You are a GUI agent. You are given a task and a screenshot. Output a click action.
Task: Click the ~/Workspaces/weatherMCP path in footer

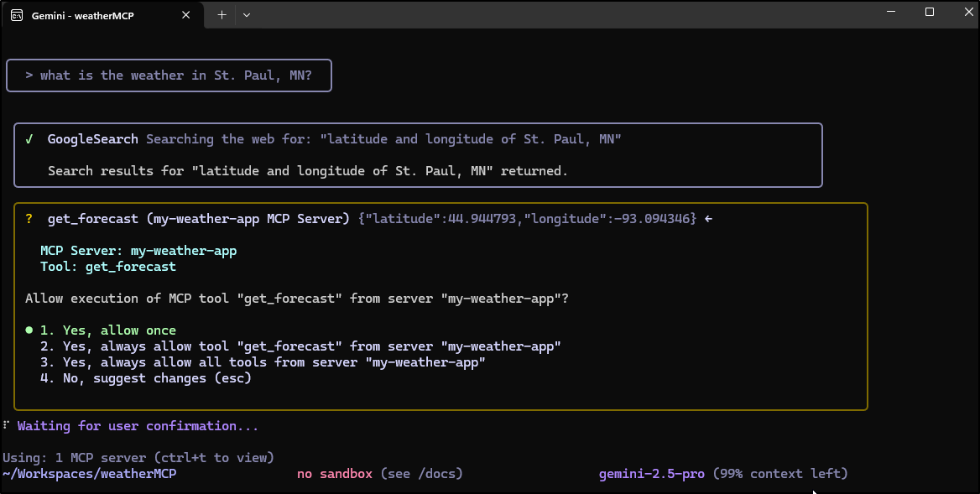tap(89, 474)
